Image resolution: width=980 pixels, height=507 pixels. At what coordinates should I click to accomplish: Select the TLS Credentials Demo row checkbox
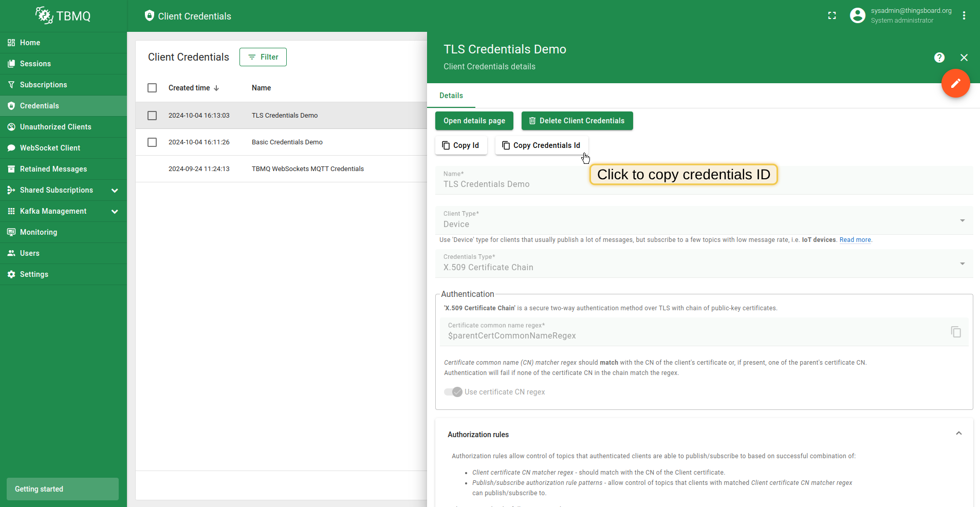coord(152,116)
